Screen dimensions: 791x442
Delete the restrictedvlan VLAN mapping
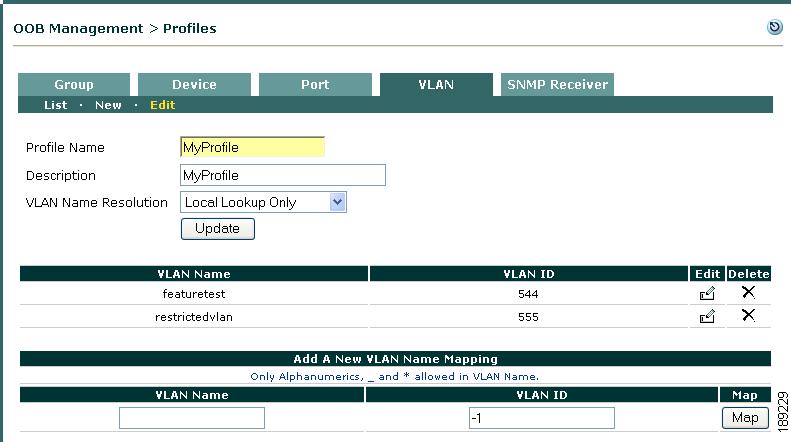[749, 315]
